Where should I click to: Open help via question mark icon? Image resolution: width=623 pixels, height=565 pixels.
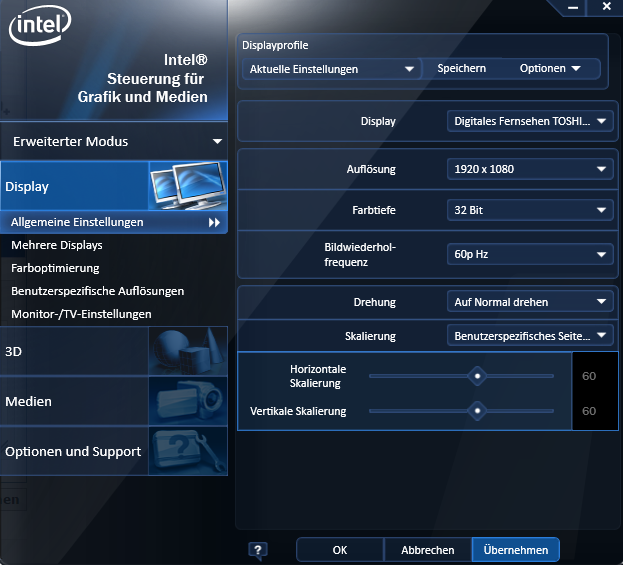tap(258, 550)
